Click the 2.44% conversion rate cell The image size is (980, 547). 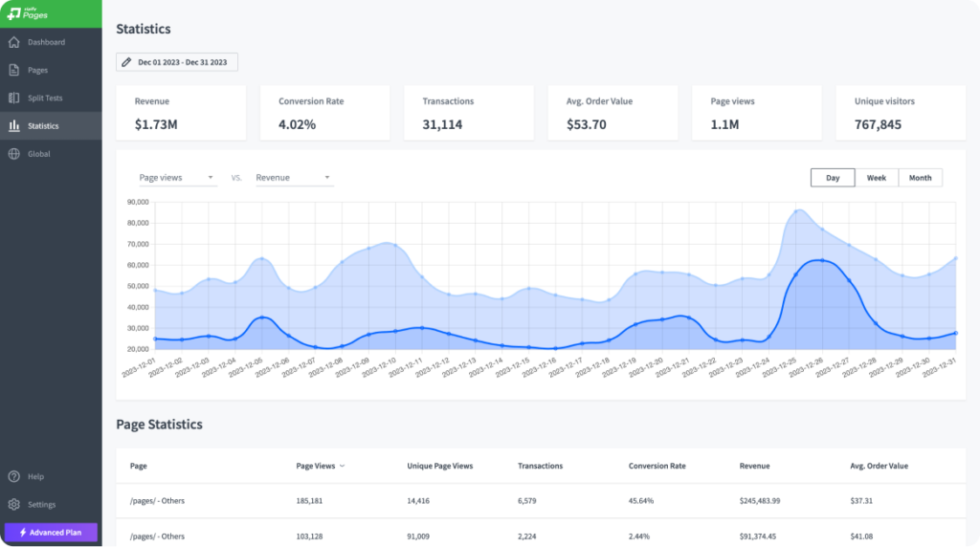(x=638, y=536)
